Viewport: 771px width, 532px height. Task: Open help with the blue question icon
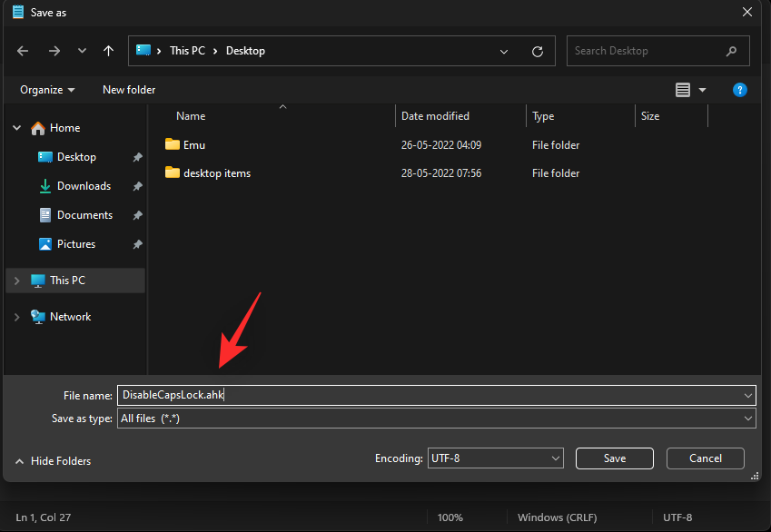739,90
